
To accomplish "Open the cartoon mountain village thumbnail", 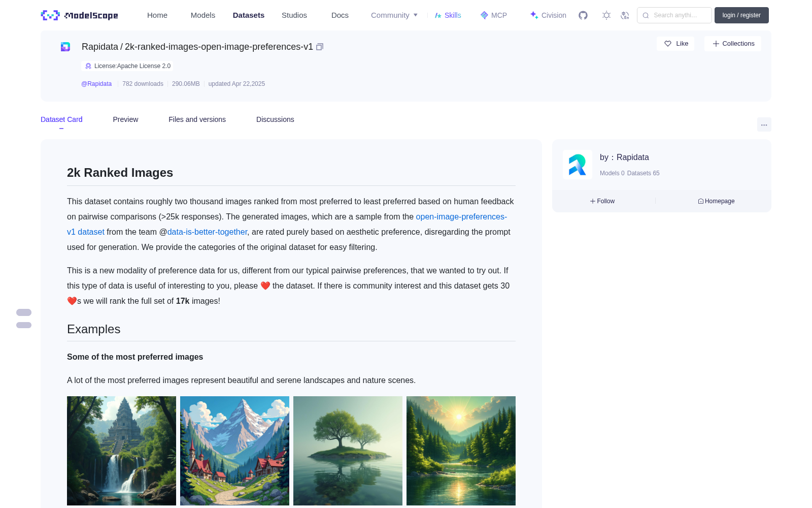I will pyautogui.click(x=234, y=451).
